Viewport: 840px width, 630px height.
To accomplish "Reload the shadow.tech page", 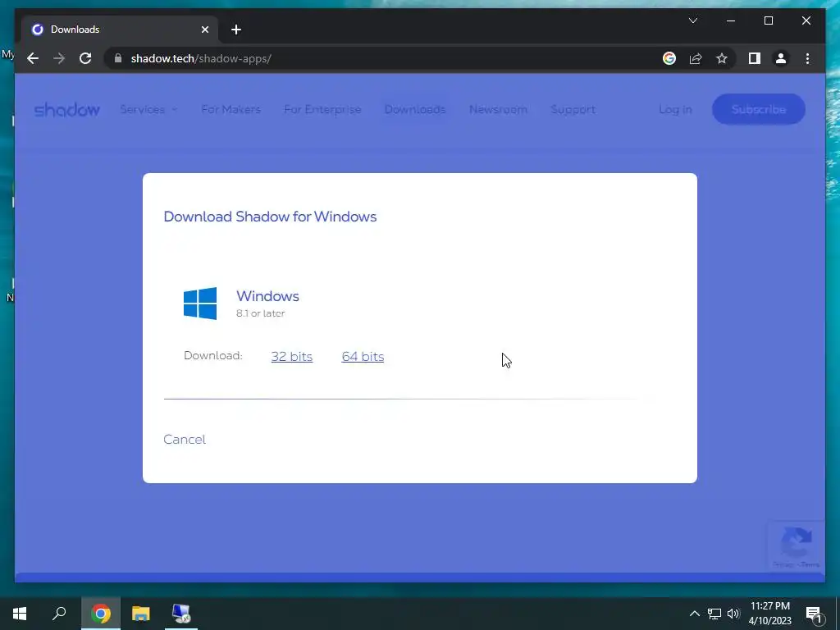I will pyautogui.click(x=85, y=58).
